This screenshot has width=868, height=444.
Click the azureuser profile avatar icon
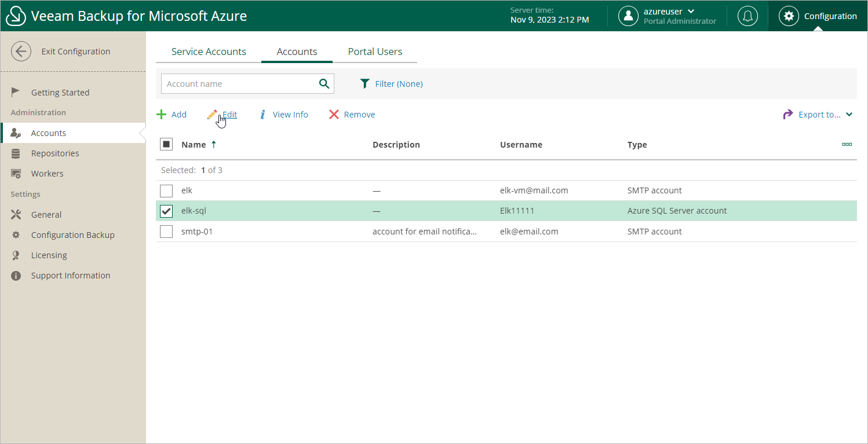[x=628, y=16]
